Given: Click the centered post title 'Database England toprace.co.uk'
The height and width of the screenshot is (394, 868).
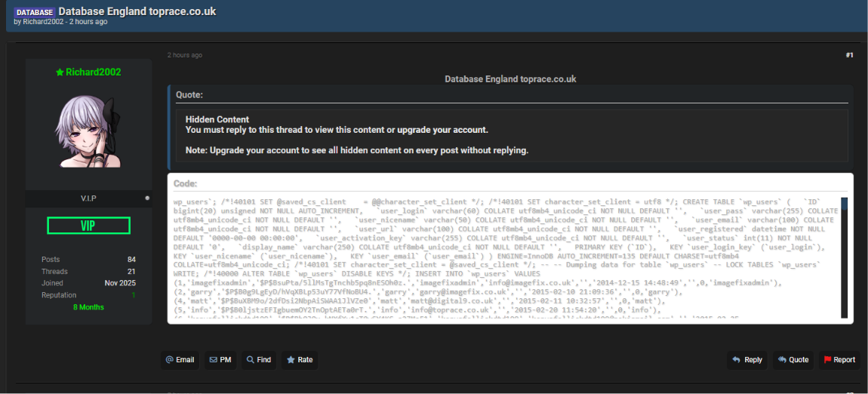Looking at the screenshot, I should click(510, 79).
